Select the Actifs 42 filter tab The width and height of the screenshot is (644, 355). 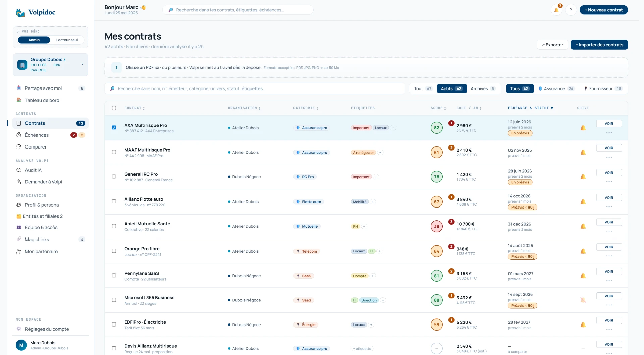click(x=451, y=88)
